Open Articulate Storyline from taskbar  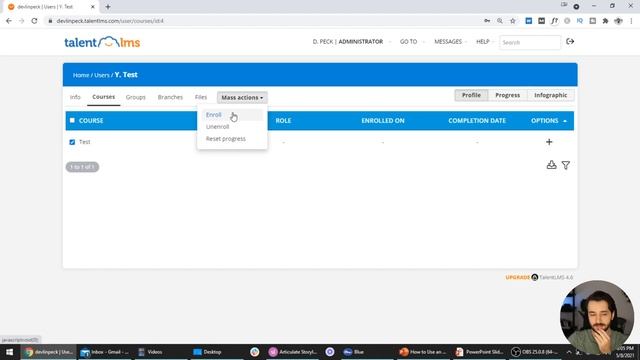[294, 352]
